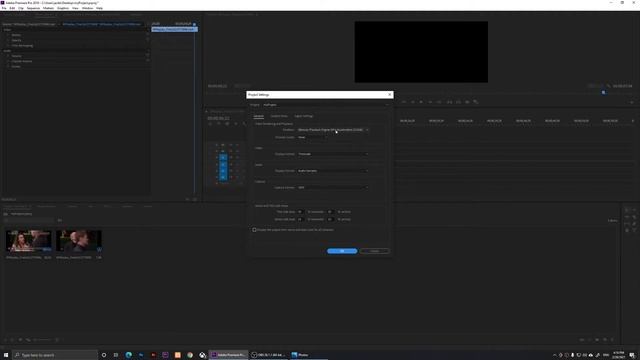640x360 pixels.
Task: Open the Clip menu
Action: pos(21,8)
